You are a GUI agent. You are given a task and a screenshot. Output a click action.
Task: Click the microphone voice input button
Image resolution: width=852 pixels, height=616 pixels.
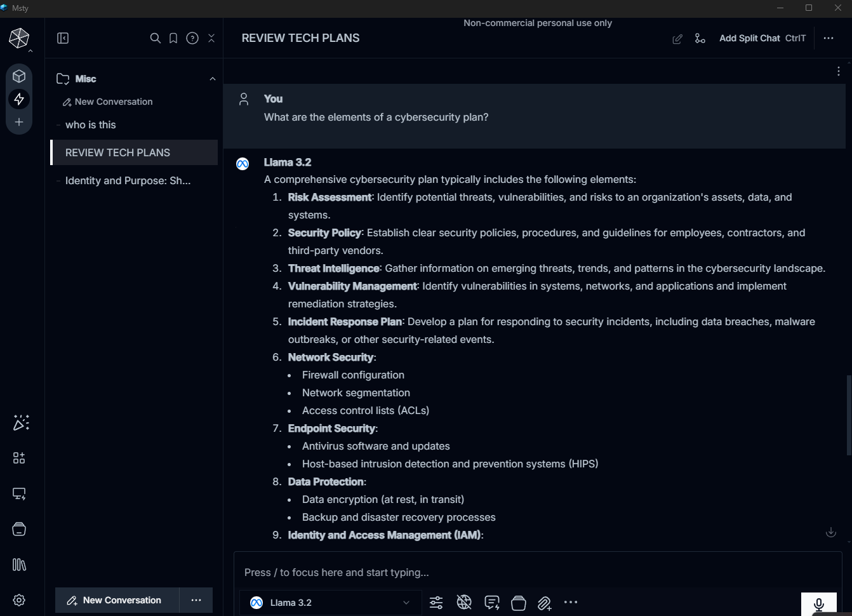(x=818, y=603)
